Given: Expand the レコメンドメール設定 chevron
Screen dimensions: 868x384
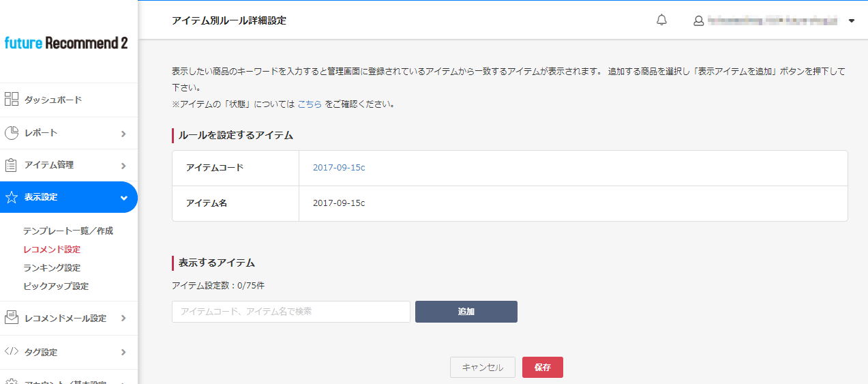Looking at the screenshot, I should coord(123,319).
